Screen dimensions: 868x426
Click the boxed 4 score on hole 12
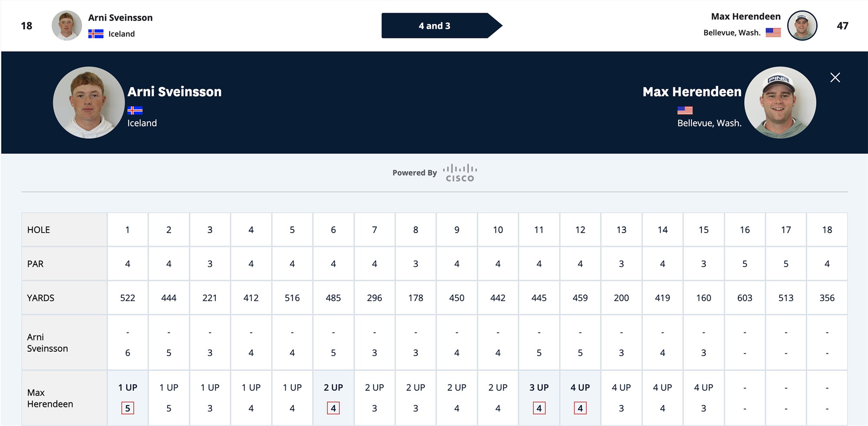tap(580, 408)
